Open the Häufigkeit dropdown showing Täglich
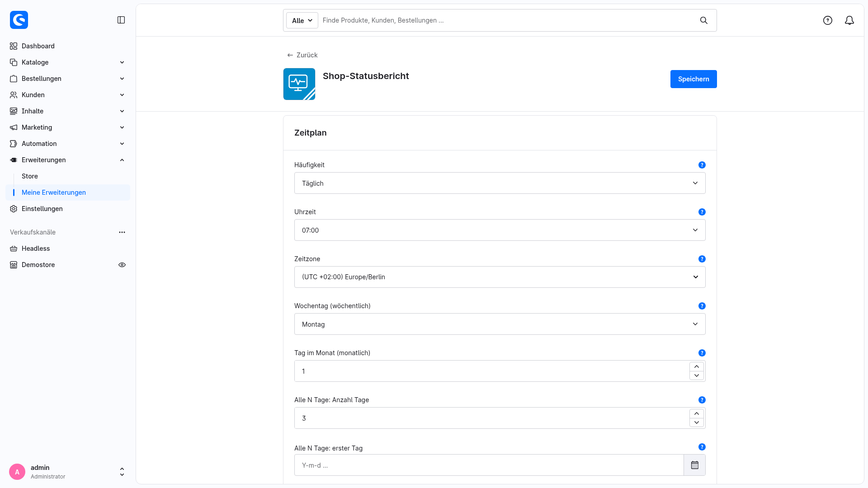The height and width of the screenshot is (488, 868). 500,183
